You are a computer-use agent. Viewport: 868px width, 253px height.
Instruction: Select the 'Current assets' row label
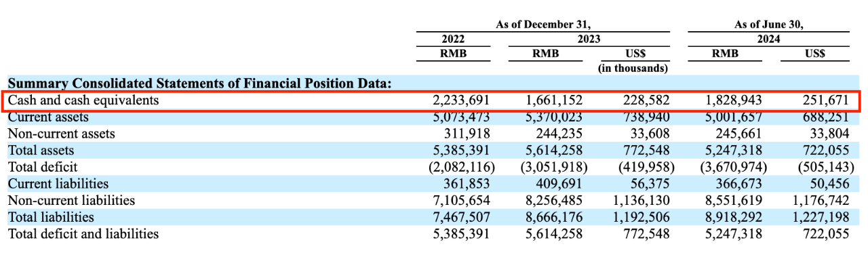tap(48, 117)
